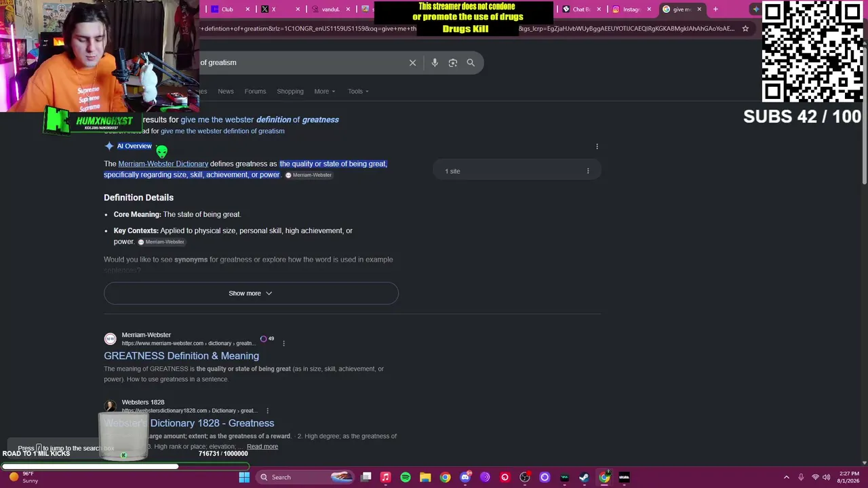Start voice search with microphone icon
Screen dimensions: 868x488
[435, 62]
